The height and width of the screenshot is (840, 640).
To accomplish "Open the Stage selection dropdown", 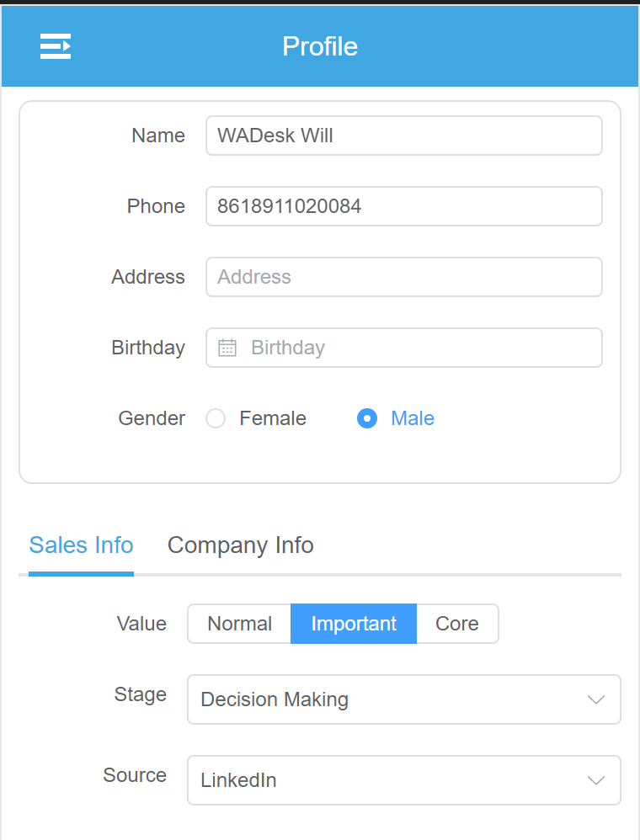I will 404,699.
